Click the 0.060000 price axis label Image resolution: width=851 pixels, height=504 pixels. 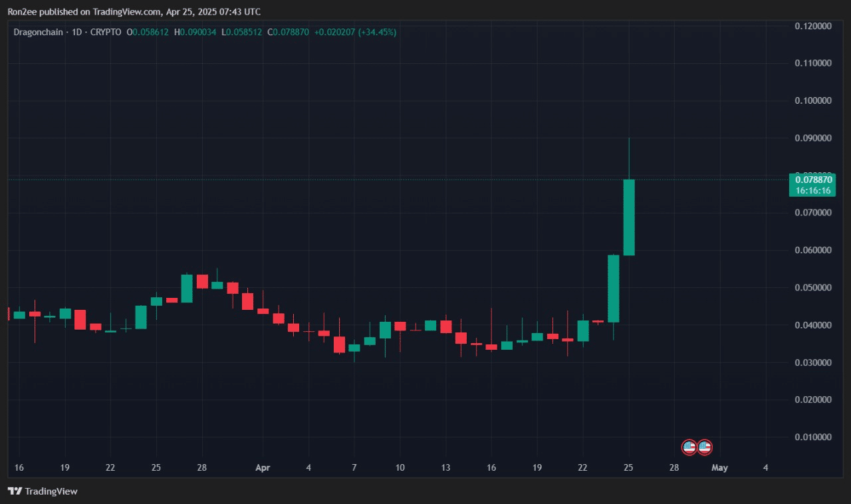coord(813,250)
